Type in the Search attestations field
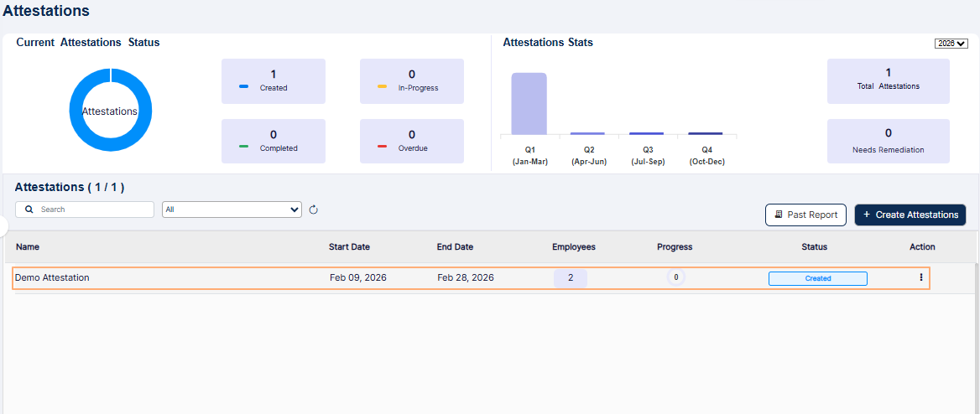This screenshot has height=414, width=980. [92, 210]
